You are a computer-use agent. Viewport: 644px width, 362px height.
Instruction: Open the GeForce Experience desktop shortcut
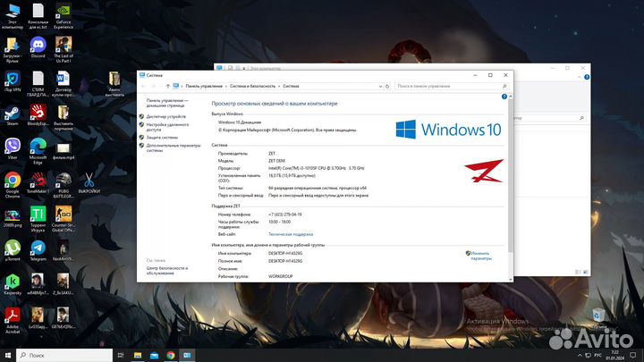point(64,16)
